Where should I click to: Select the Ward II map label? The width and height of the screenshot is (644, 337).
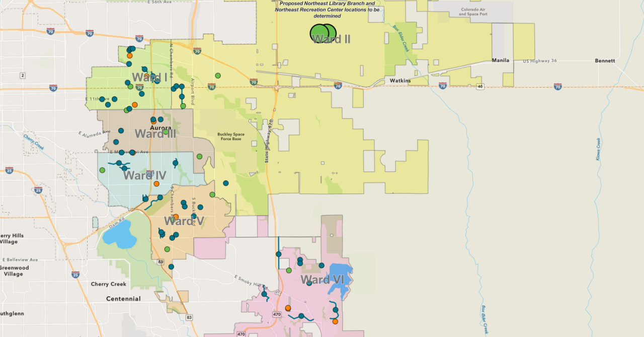pos(332,39)
